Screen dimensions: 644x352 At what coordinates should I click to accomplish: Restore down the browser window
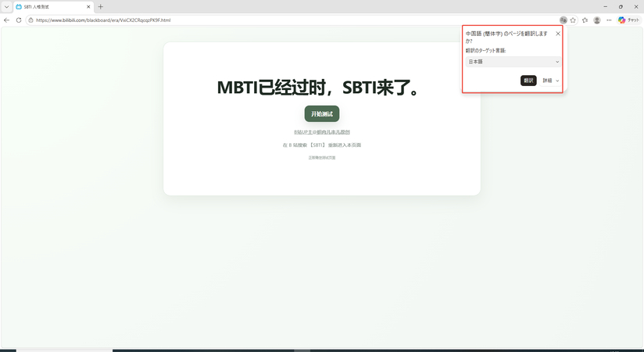621,7
